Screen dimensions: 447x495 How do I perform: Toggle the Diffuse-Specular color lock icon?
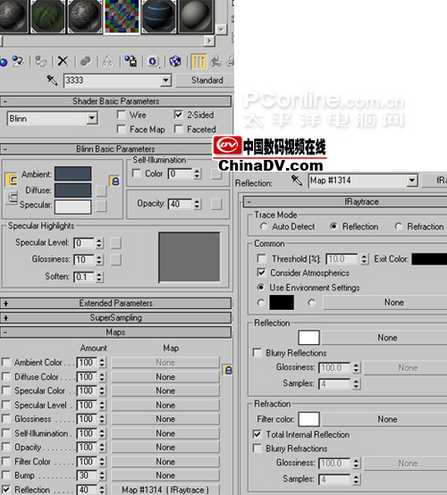(x=13, y=197)
